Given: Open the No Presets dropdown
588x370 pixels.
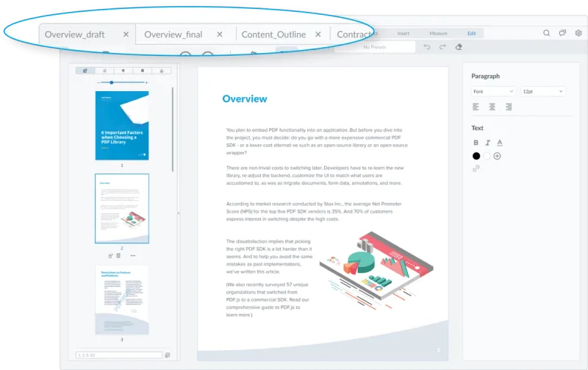Looking at the screenshot, I should (375, 47).
